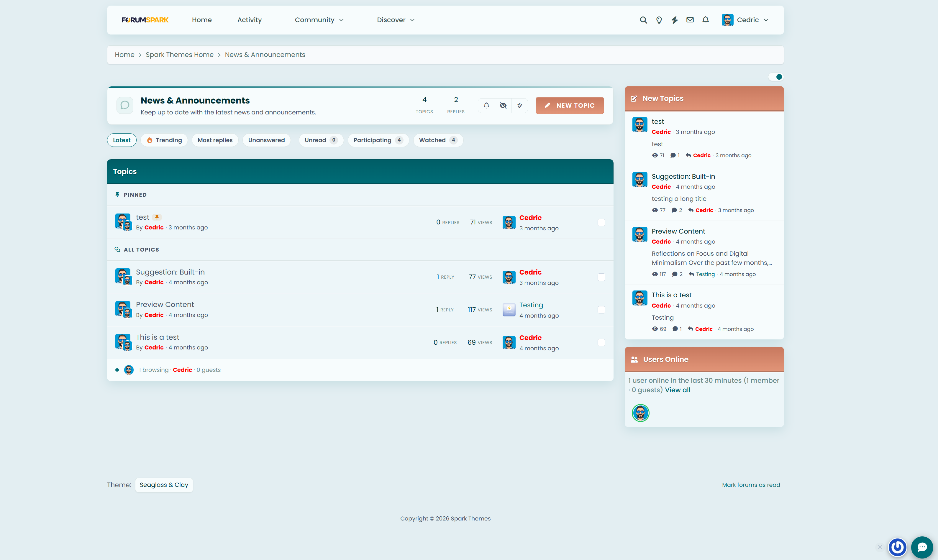Click the crossed-out eye ignore icon

coord(503,105)
